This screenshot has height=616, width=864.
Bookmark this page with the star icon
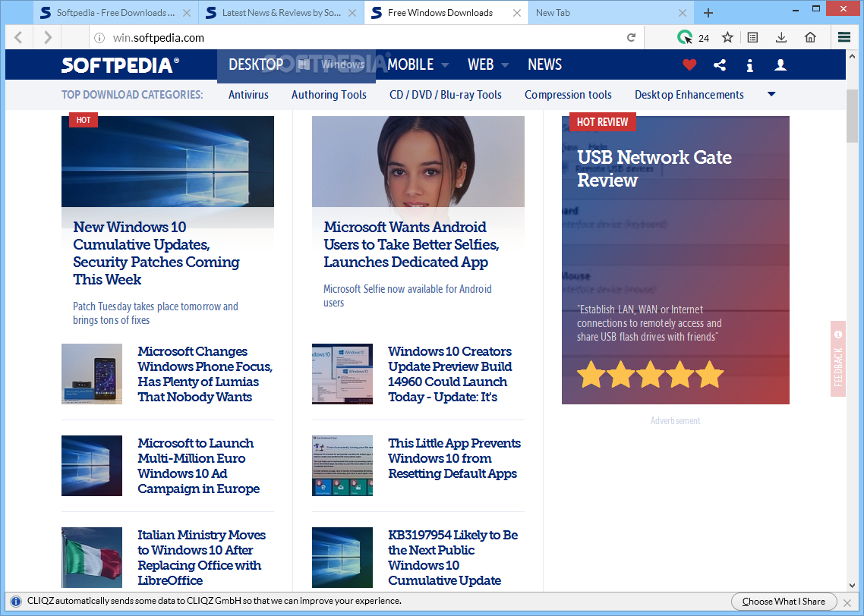pos(727,37)
